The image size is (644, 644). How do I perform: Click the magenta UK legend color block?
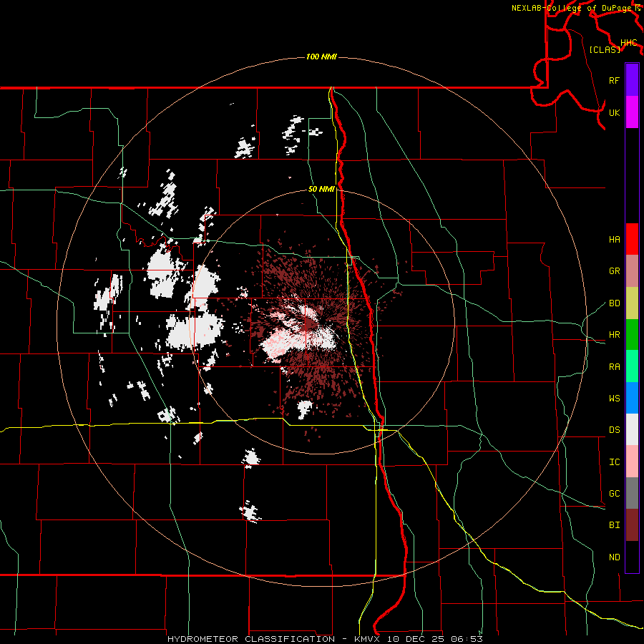632,112
